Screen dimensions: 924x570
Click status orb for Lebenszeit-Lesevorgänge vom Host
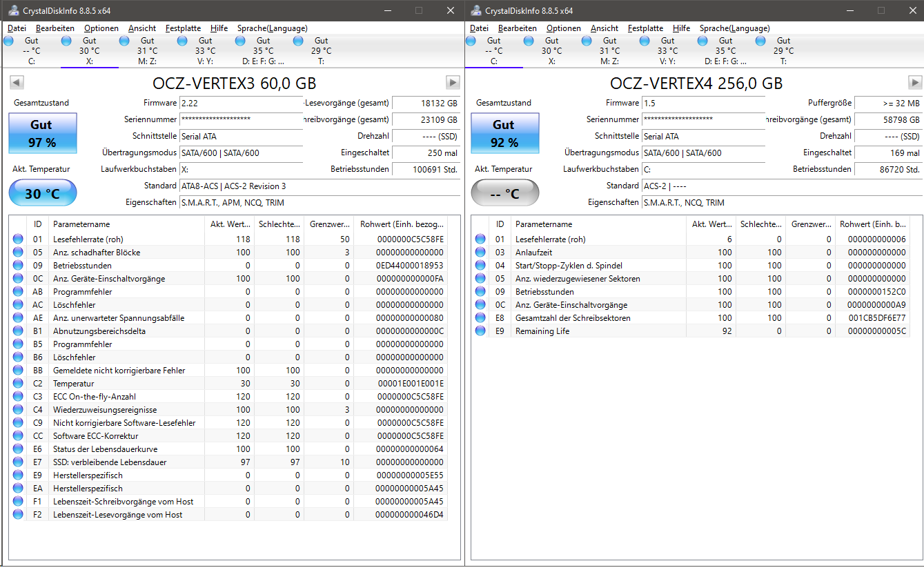pyautogui.click(x=18, y=515)
